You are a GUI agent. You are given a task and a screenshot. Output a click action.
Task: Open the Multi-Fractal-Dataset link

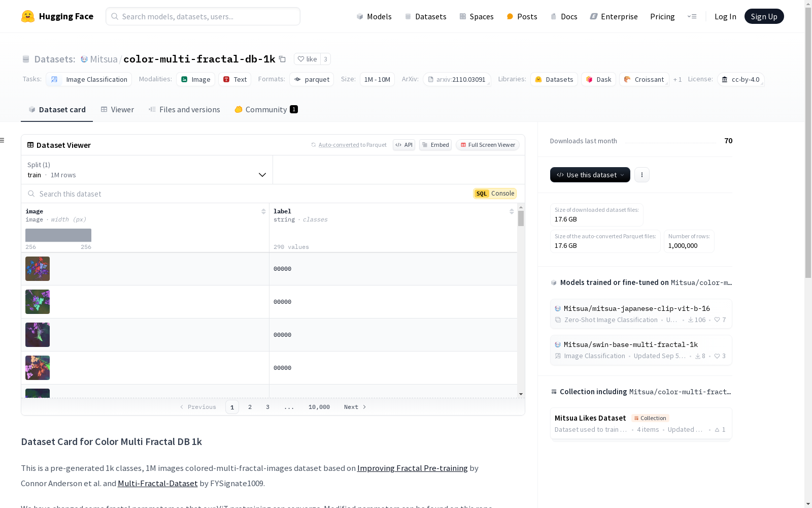pyautogui.click(x=158, y=483)
